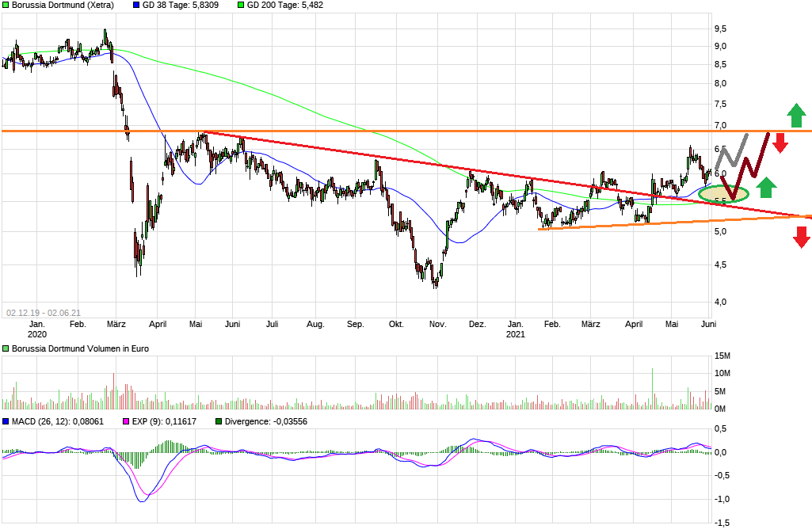Click the '-1,0' MACD axis value

click(722, 500)
